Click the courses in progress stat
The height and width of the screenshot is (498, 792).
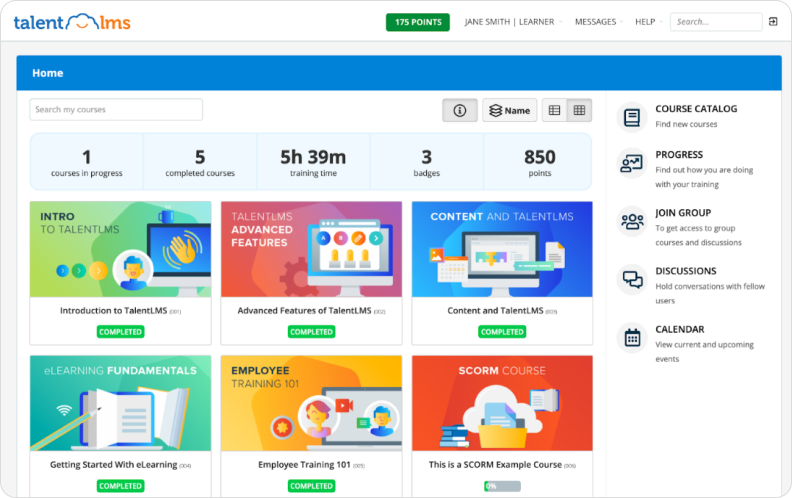coord(87,162)
